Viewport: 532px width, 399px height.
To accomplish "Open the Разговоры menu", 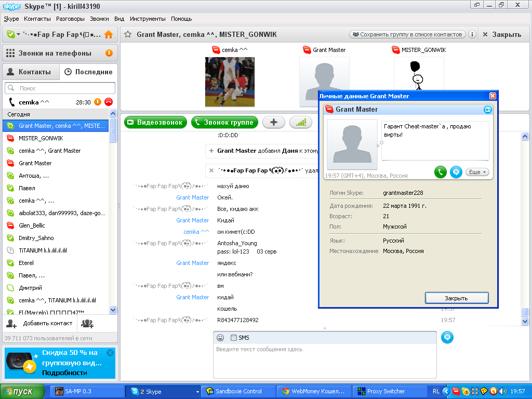I will tap(70, 19).
